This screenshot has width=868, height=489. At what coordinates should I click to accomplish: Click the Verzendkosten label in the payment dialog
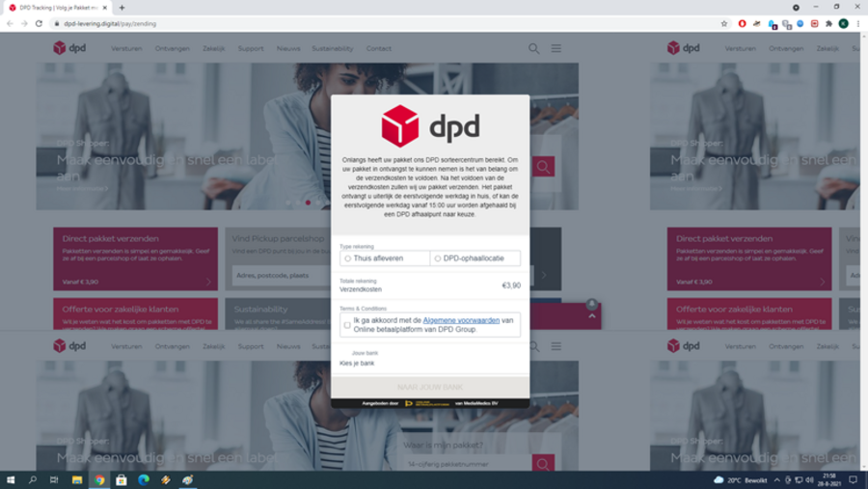click(x=361, y=289)
